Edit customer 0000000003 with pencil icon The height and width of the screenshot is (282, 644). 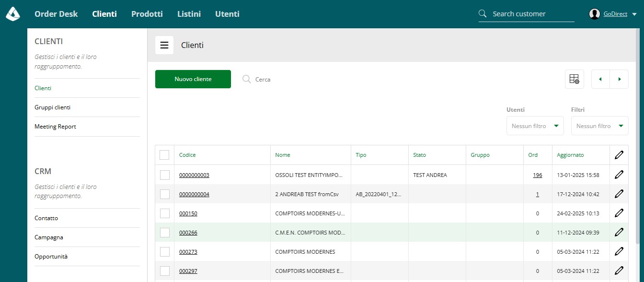tap(619, 175)
